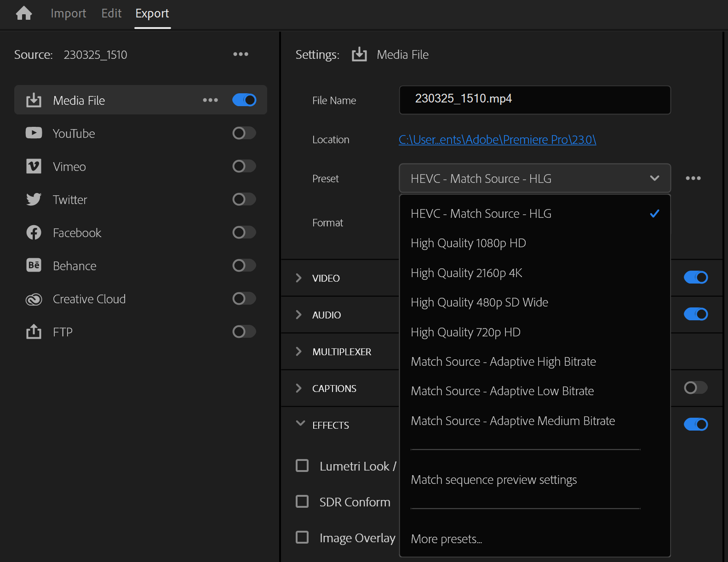Expand the VIDEO section chevron

tap(299, 278)
